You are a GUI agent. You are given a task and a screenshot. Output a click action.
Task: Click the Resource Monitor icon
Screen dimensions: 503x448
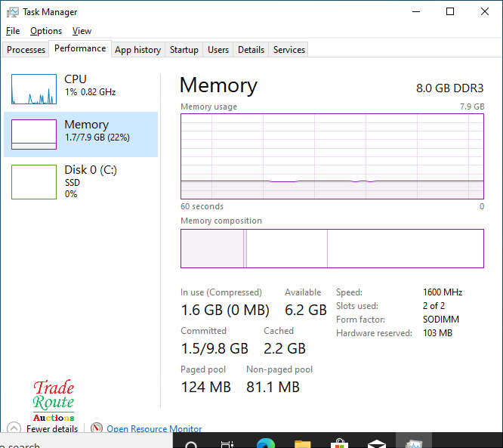tap(96, 428)
